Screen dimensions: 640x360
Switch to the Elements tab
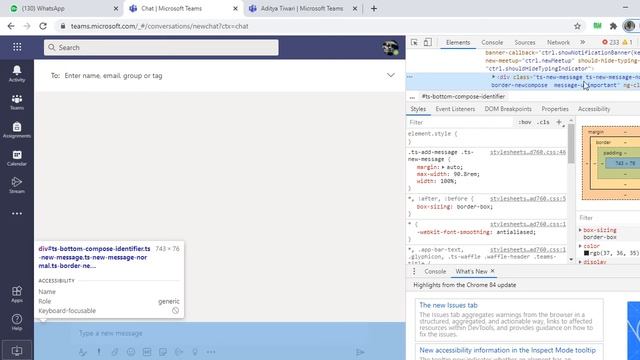[458, 42]
